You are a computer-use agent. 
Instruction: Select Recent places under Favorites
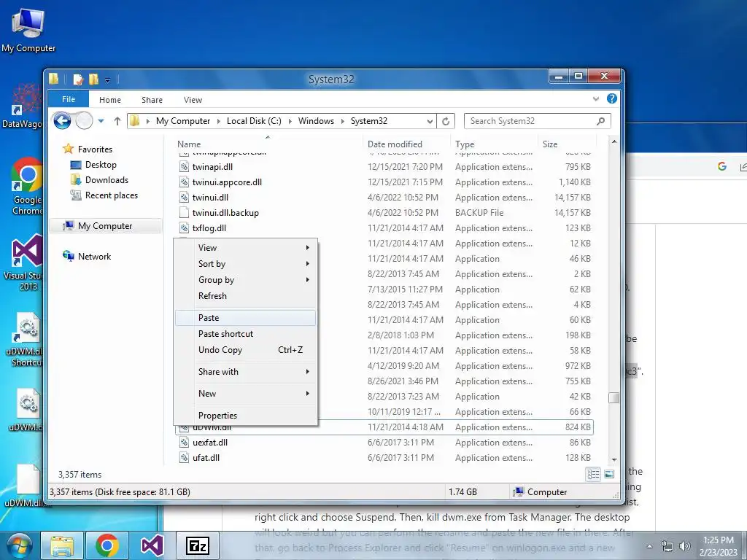(111, 195)
